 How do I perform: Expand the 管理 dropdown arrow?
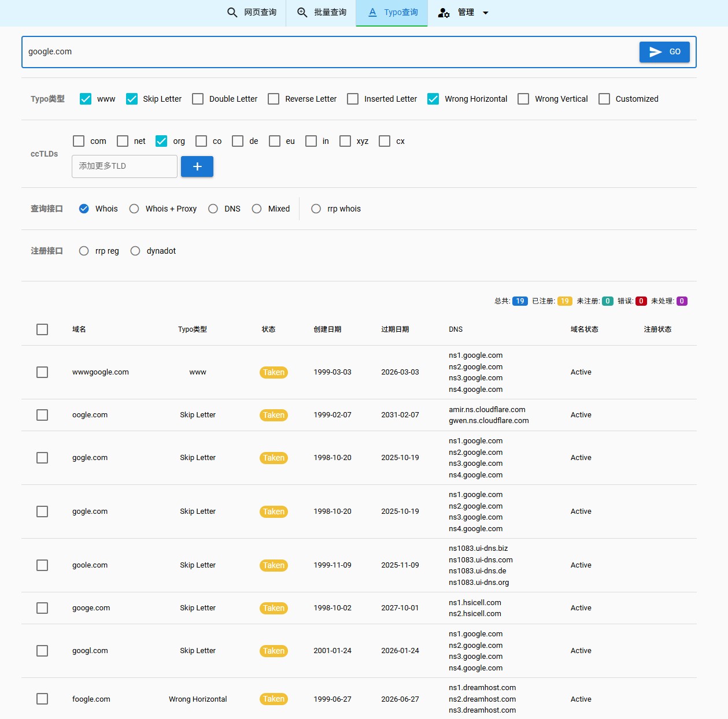click(486, 13)
